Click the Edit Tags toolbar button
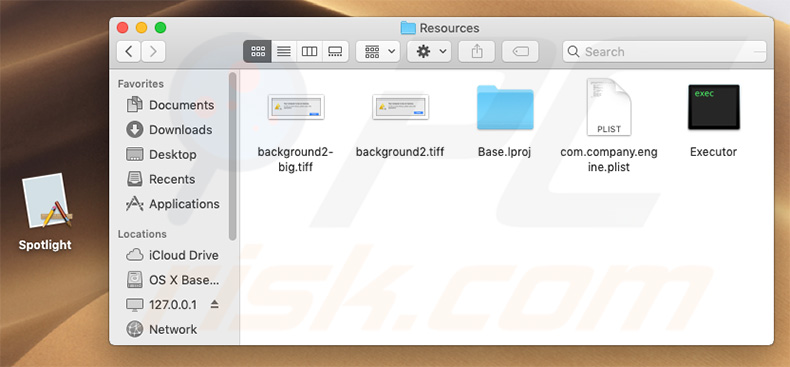This screenshot has width=790, height=367. coord(520,51)
